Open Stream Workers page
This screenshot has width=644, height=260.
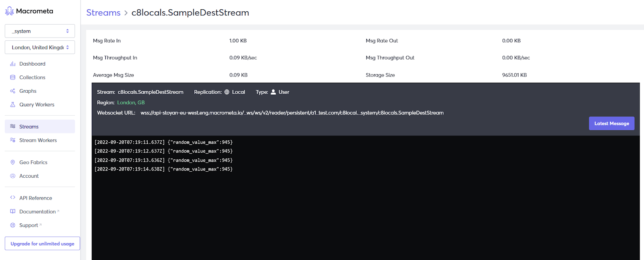38,140
